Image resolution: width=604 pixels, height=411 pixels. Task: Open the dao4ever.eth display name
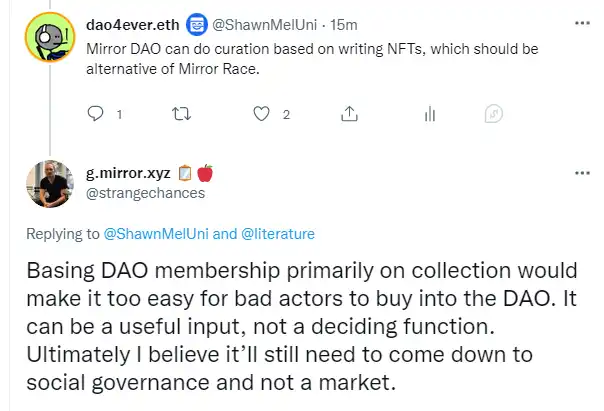pos(133,25)
